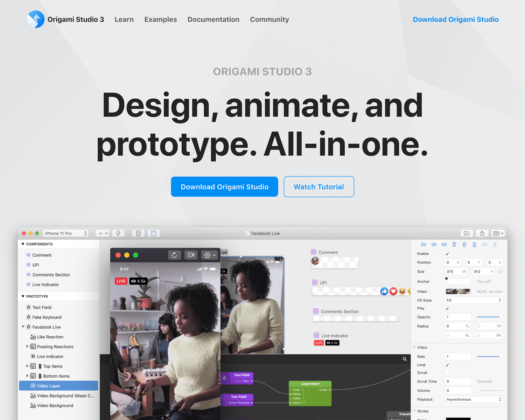Select the Comments Section component in the sidebar
The image size is (525, 420).
(51, 275)
